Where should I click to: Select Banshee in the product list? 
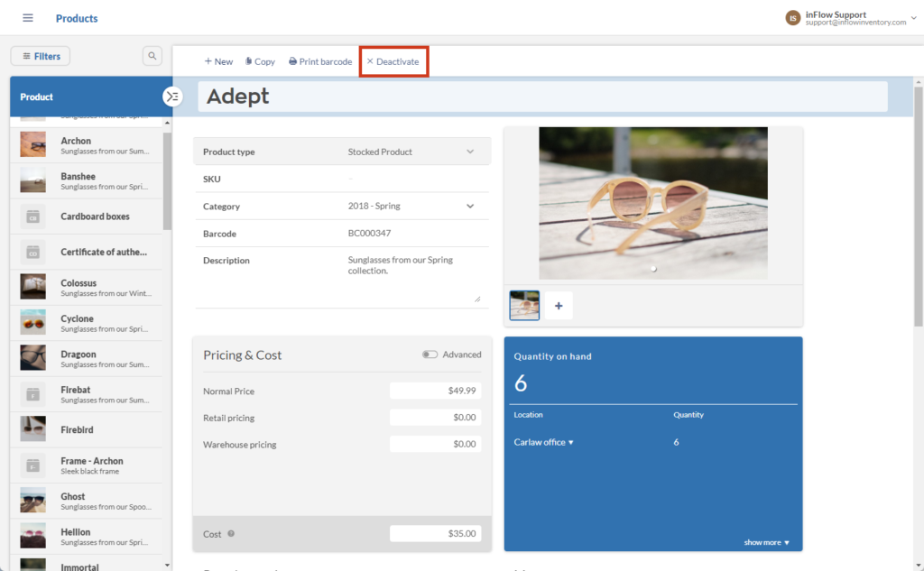(86, 180)
